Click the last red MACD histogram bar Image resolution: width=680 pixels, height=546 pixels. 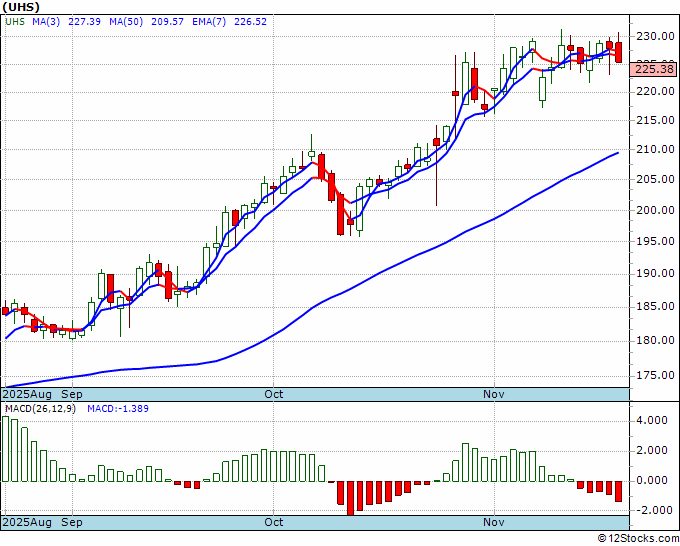pos(618,491)
